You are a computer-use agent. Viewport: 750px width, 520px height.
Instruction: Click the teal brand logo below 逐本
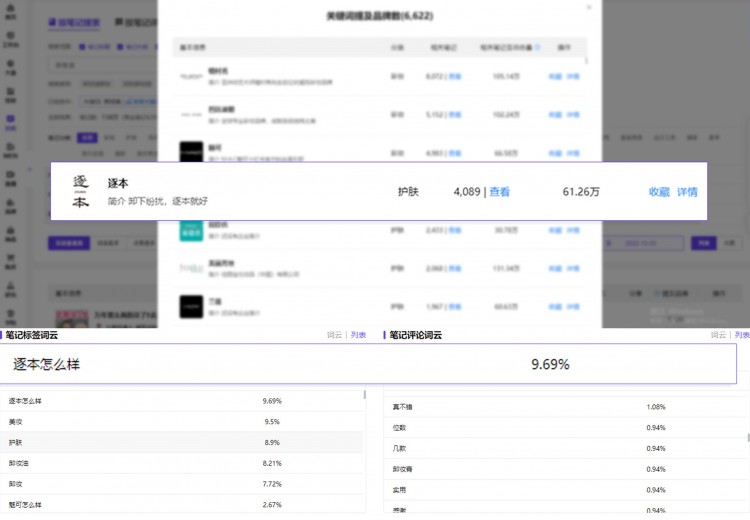(191, 230)
